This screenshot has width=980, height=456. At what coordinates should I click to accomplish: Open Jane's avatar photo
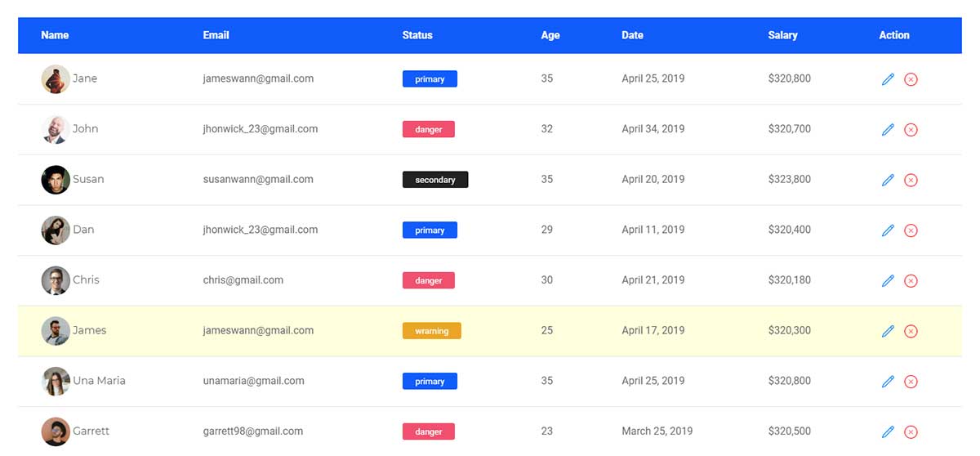tap(56, 79)
